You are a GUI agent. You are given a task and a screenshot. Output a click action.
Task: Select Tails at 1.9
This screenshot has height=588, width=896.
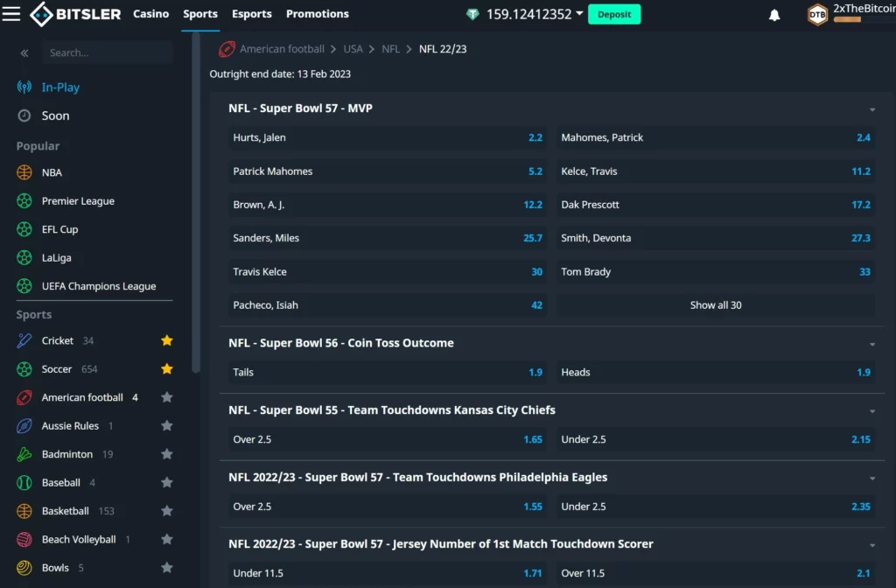388,372
